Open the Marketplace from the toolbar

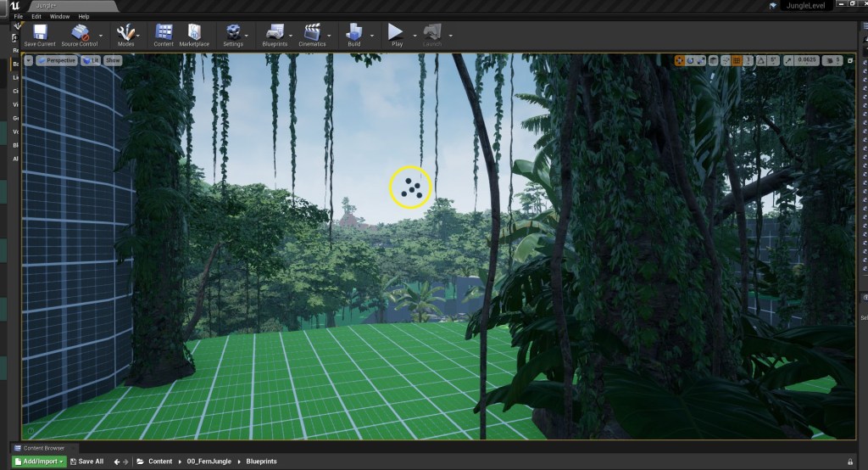[194, 34]
